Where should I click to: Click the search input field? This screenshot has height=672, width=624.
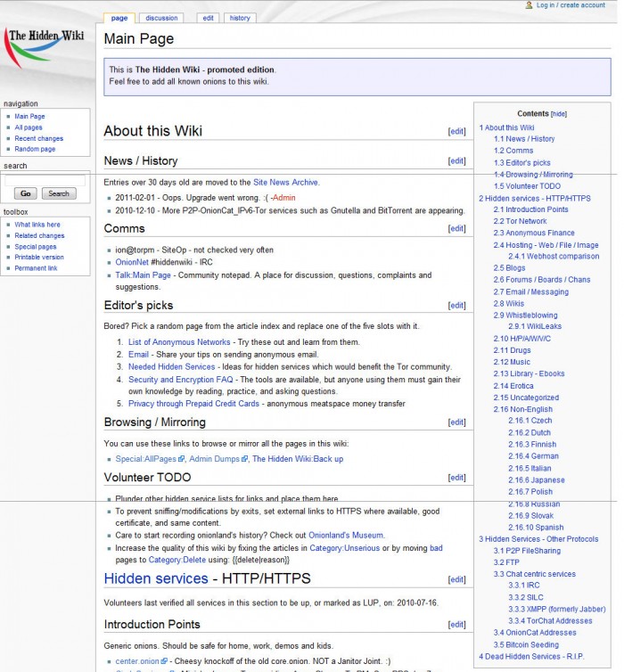(x=45, y=181)
